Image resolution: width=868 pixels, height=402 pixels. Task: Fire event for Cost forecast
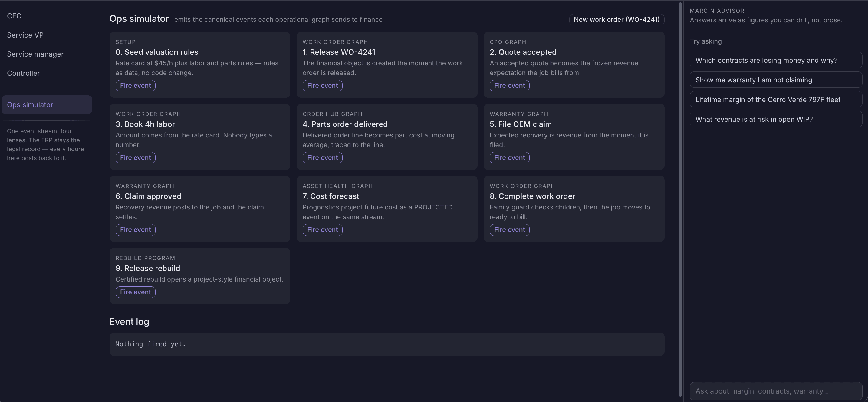click(x=322, y=230)
